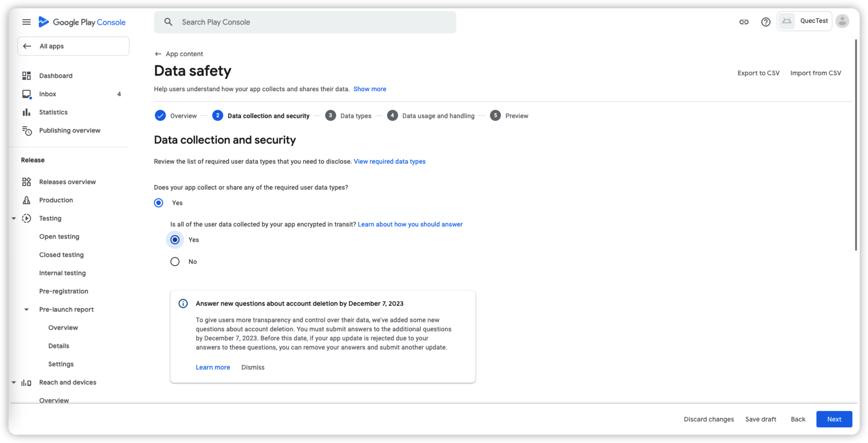Screen dimensions: 868x443
Task: Click Discard changes
Action: coord(709,419)
